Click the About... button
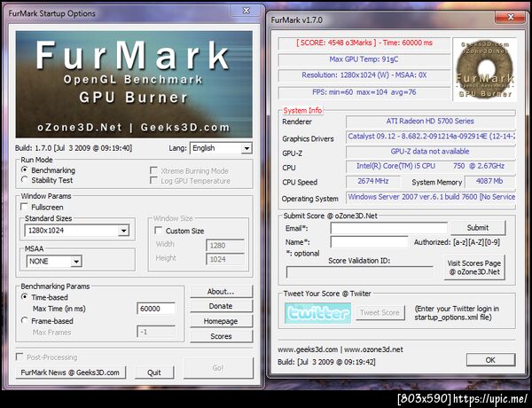The height and width of the screenshot is (408, 532). 221,292
